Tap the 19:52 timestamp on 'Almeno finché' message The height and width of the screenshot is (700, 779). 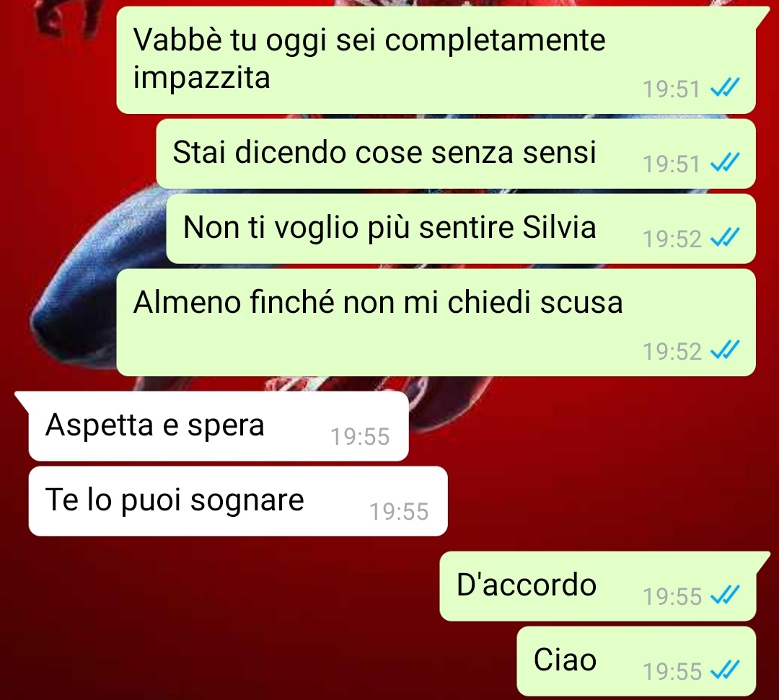pyautogui.click(x=672, y=352)
